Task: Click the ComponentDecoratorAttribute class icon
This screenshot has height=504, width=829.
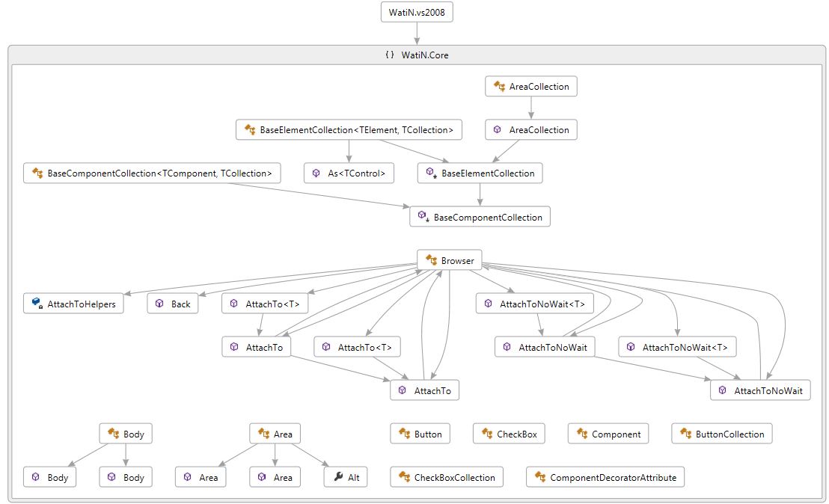Action: coord(540,476)
